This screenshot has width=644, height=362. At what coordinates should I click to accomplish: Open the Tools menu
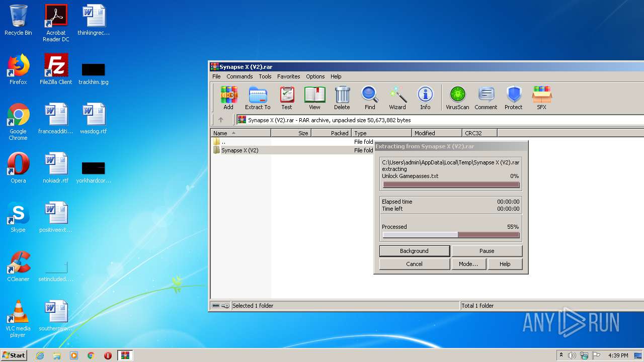[265, 76]
